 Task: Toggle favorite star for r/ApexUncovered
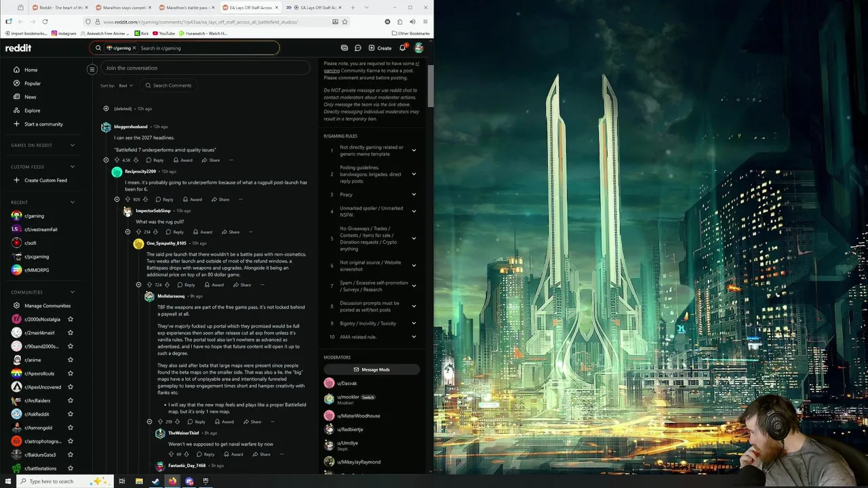[x=71, y=387]
